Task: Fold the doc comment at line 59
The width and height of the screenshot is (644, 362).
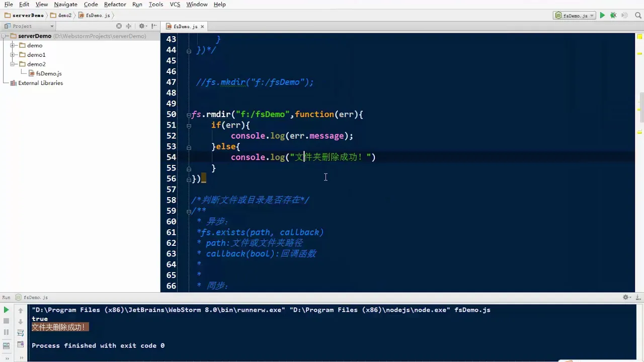Action: coord(189,211)
